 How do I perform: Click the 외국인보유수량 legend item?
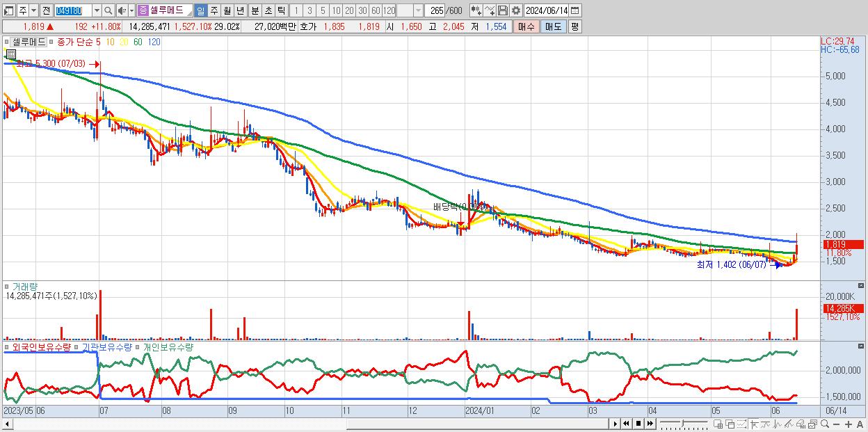click(41, 346)
